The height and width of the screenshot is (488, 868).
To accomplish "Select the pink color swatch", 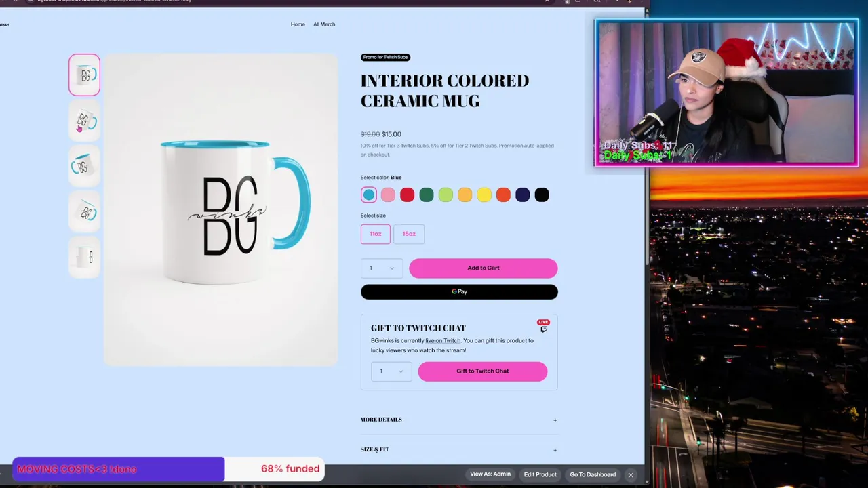I will [x=388, y=195].
